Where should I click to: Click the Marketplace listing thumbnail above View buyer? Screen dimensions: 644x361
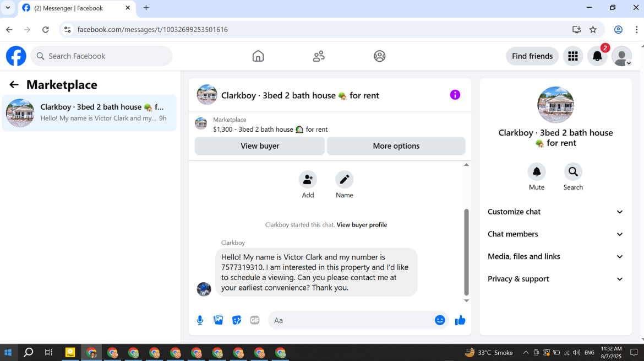201,123
